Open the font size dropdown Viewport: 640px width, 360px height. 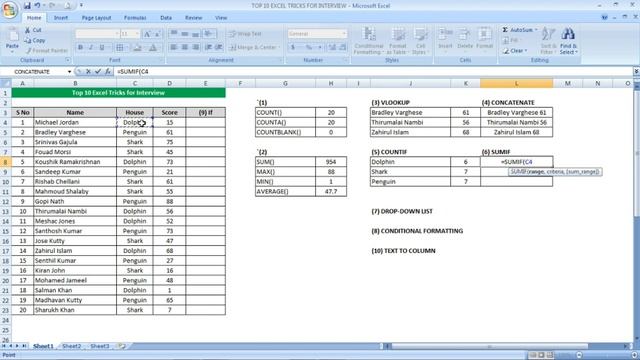[138, 34]
